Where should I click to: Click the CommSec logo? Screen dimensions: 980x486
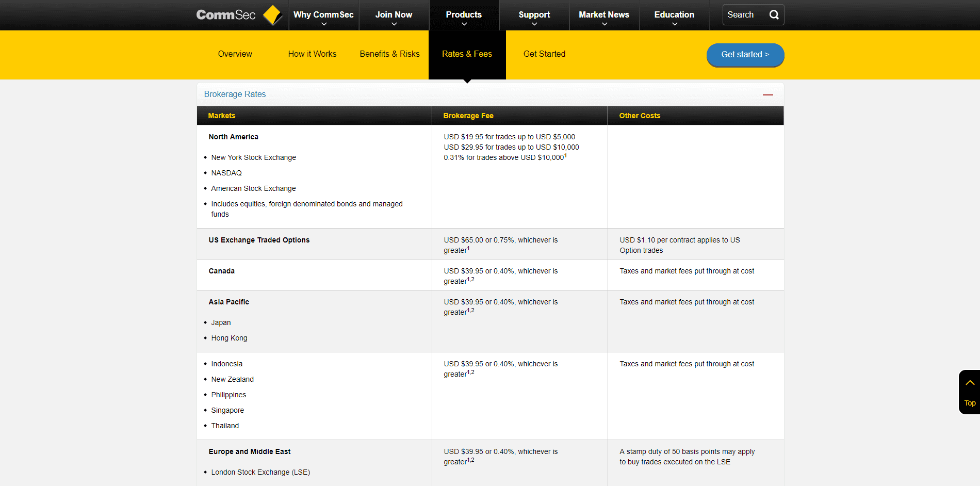coord(225,14)
